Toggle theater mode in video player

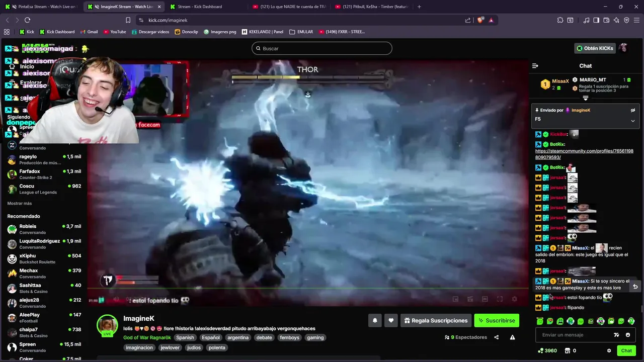pyautogui.click(x=485, y=299)
